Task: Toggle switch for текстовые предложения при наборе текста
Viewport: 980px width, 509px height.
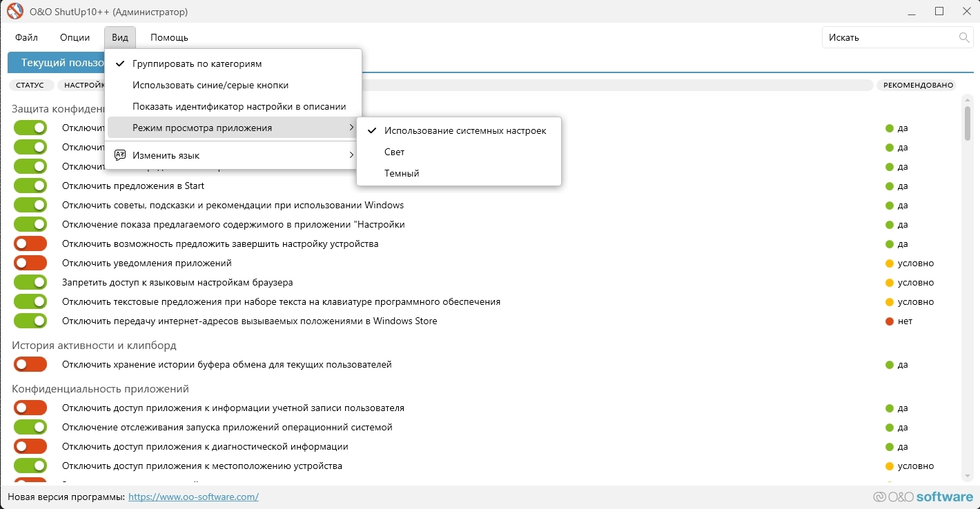Action: [30, 301]
